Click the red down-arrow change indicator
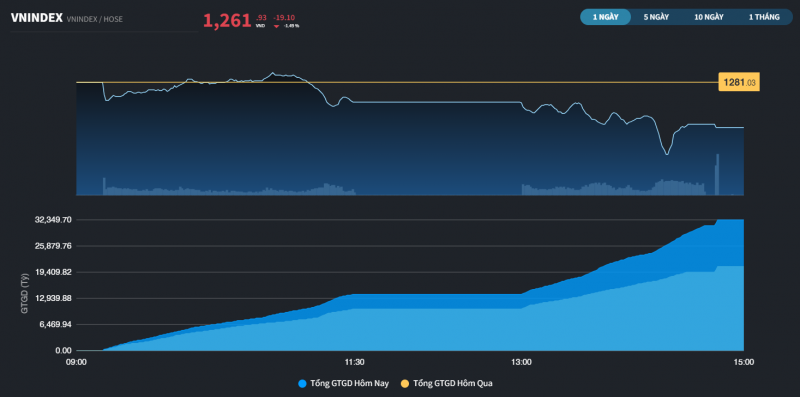Screen dimensions: 800x397 276,26
